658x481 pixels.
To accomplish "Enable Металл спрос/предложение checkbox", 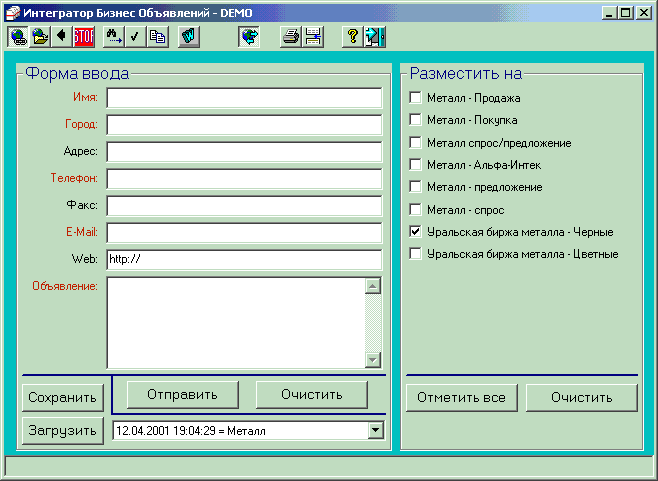I will coord(415,142).
